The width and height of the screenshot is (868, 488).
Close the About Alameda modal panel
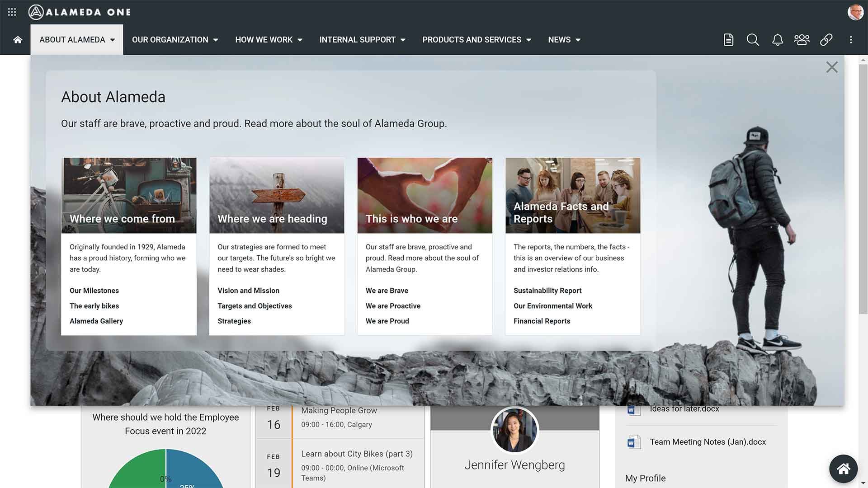832,67
